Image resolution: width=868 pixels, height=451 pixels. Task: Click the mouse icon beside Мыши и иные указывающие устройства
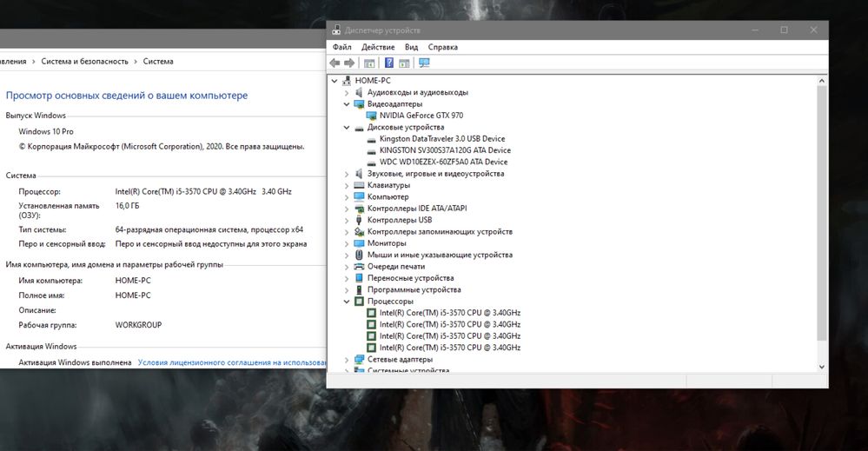coord(359,255)
